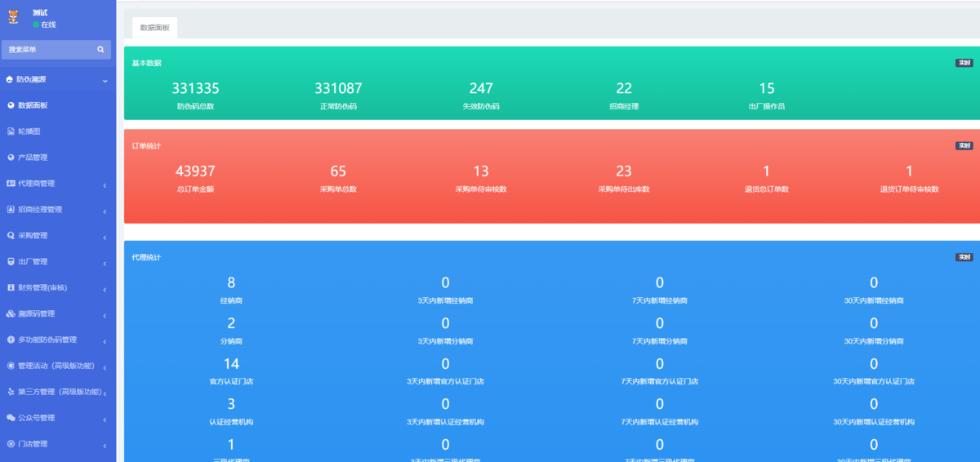The image size is (980, 462).
Task: Click the 采购单总数 value 65
Action: click(x=338, y=171)
